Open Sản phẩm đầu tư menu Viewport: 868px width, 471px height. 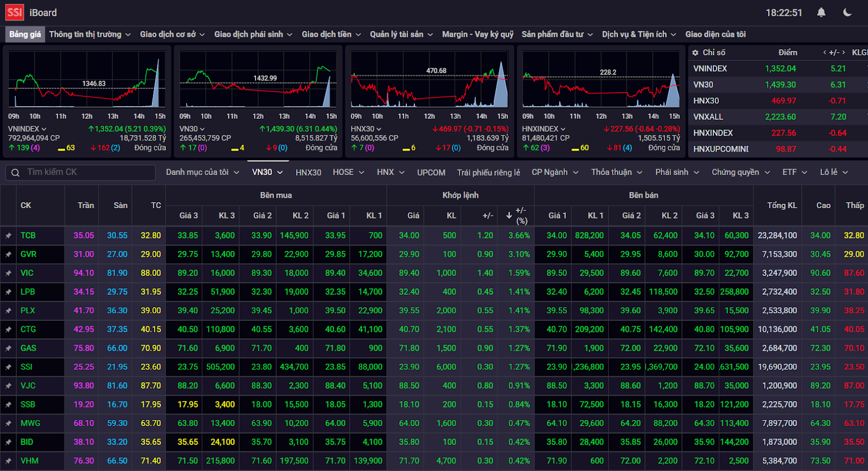pos(557,34)
